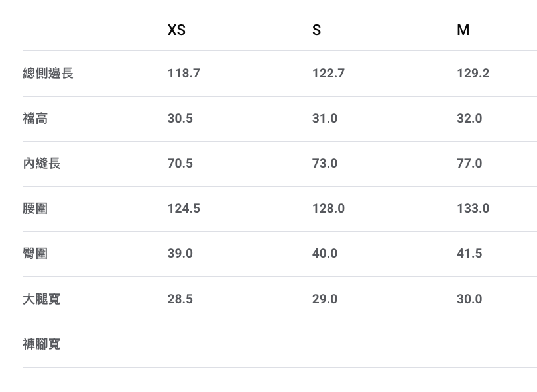Select the 32.0 襠高 value

pyautogui.click(x=469, y=119)
